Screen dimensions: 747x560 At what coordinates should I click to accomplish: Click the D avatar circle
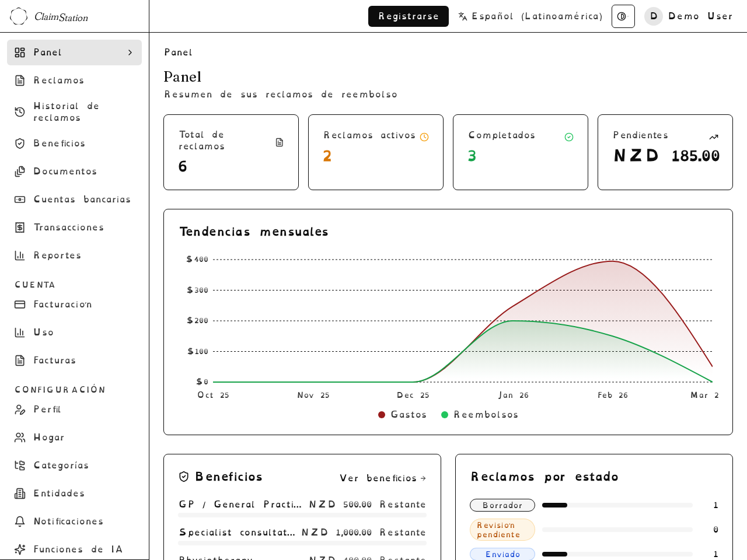pyautogui.click(x=654, y=16)
